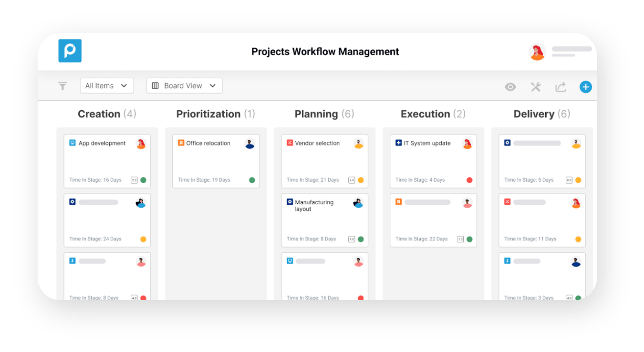Open the user profile avatar in header
Image resolution: width=644 pixels, height=352 pixels.
point(537,52)
